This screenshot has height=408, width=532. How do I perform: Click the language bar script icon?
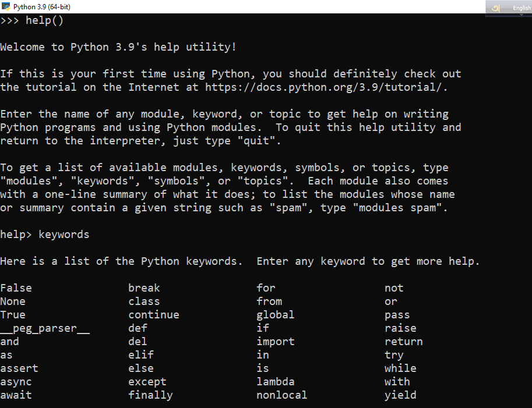click(495, 8)
